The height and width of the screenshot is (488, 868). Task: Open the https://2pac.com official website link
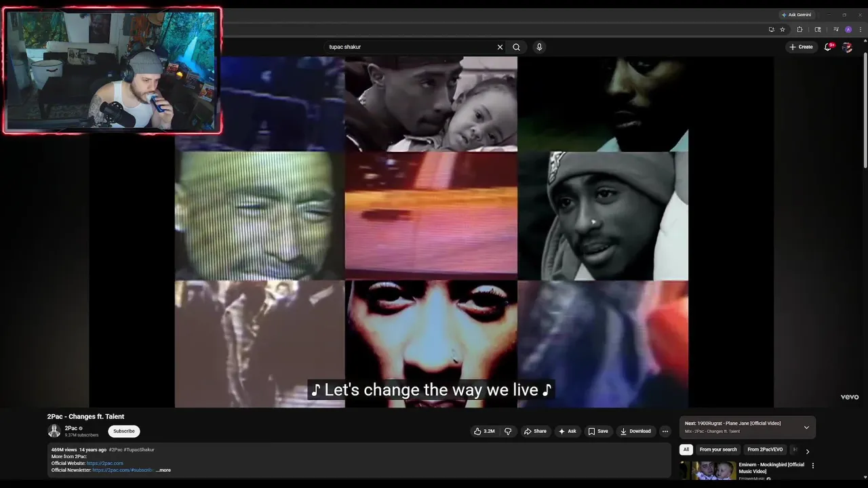105,463
